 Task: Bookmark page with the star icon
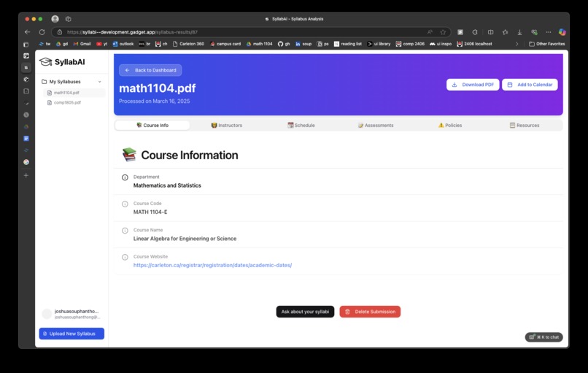(443, 32)
